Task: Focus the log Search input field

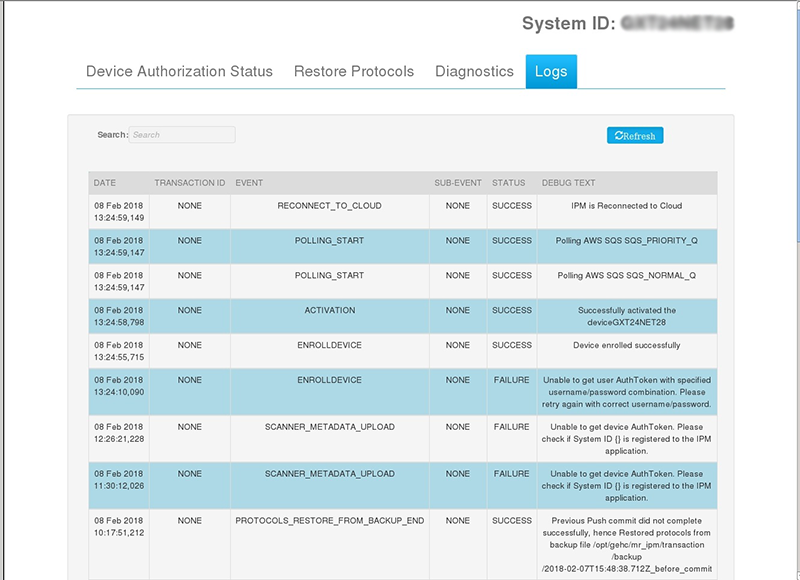Action: [x=182, y=135]
